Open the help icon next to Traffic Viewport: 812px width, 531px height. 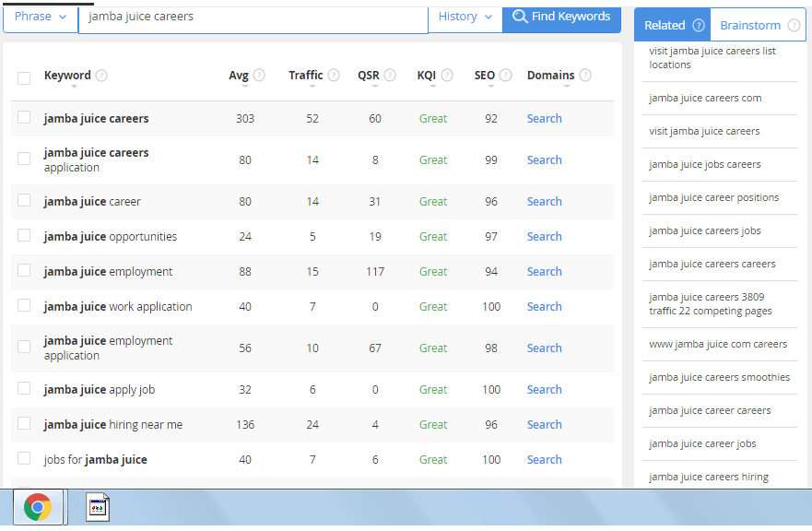[334, 76]
